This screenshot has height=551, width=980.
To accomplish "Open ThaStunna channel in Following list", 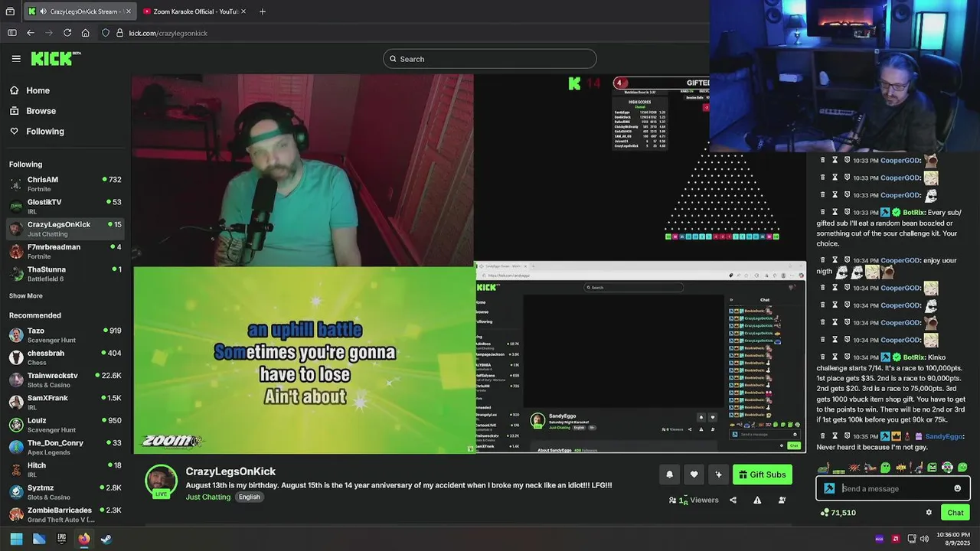I will point(65,274).
